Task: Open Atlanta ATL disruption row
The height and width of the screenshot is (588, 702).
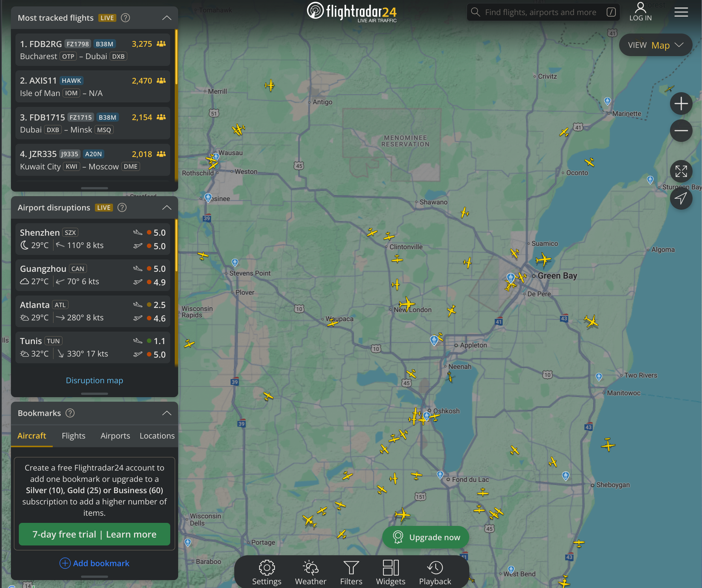Action: coord(93,311)
